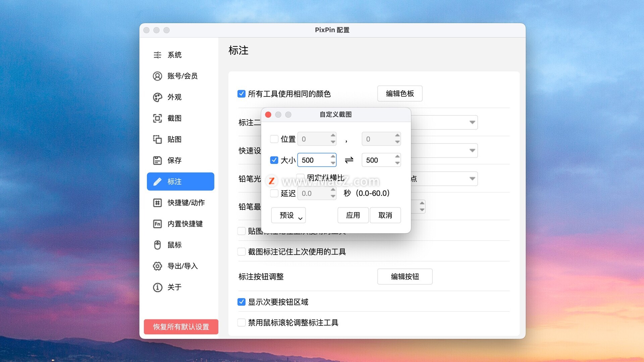Click the 编辑色板 button
This screenshot has width=644, height=362.
(399, 94)
